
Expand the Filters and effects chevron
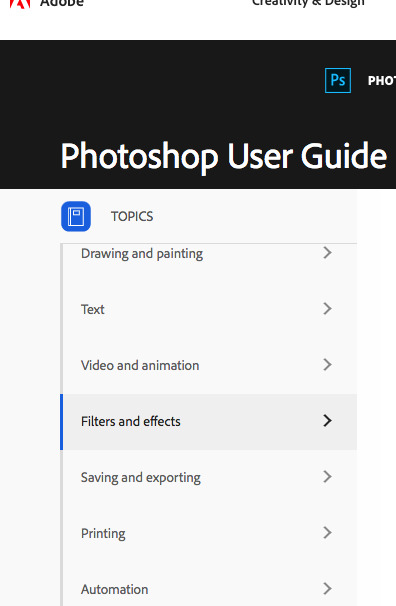[327, 420]
